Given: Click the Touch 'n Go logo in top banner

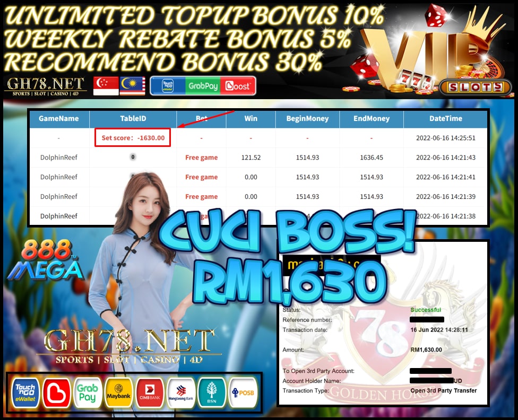Looking at the screenshot, I should pos(168,86).
